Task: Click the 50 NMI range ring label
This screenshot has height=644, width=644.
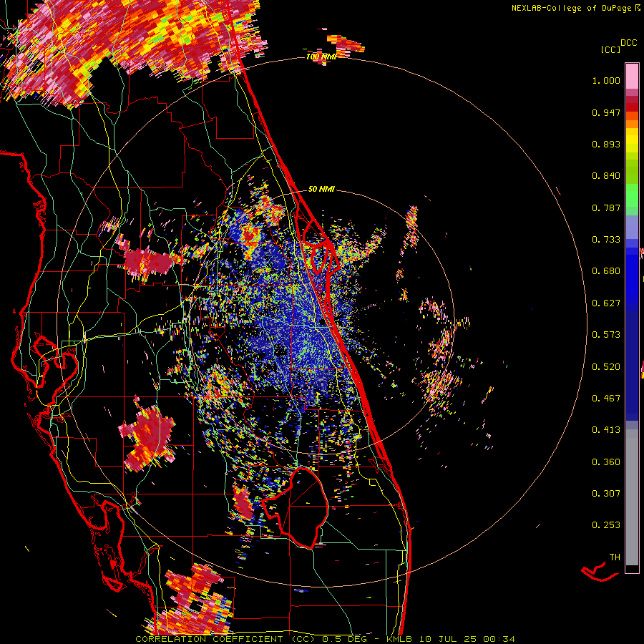Action: click(321, 189)
